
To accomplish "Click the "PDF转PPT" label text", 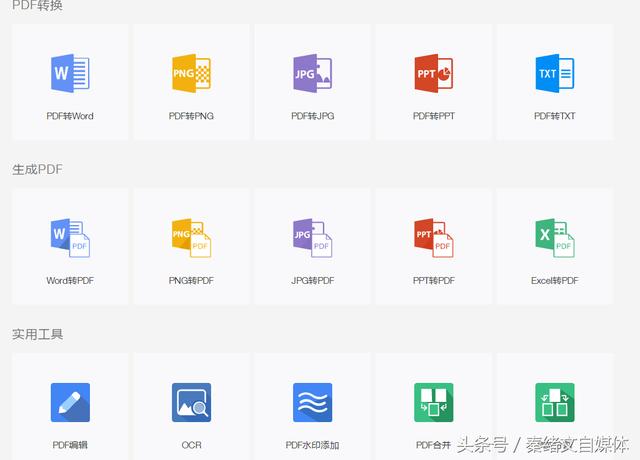I will pyautogui.click(x=434, y=116).
